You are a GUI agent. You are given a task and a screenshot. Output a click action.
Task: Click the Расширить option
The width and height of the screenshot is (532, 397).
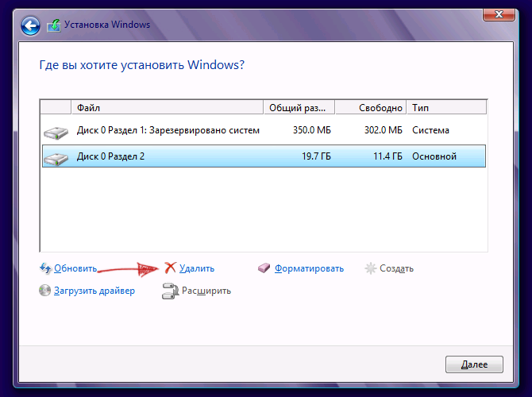click(206, 291)
